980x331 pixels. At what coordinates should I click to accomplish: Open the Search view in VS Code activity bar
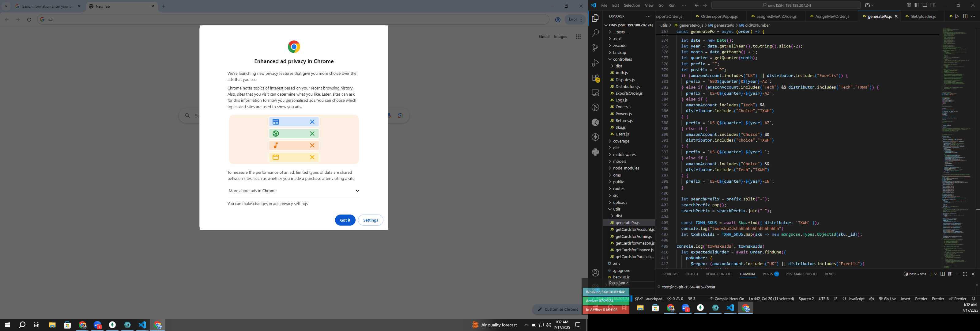(x=595, y=33)
